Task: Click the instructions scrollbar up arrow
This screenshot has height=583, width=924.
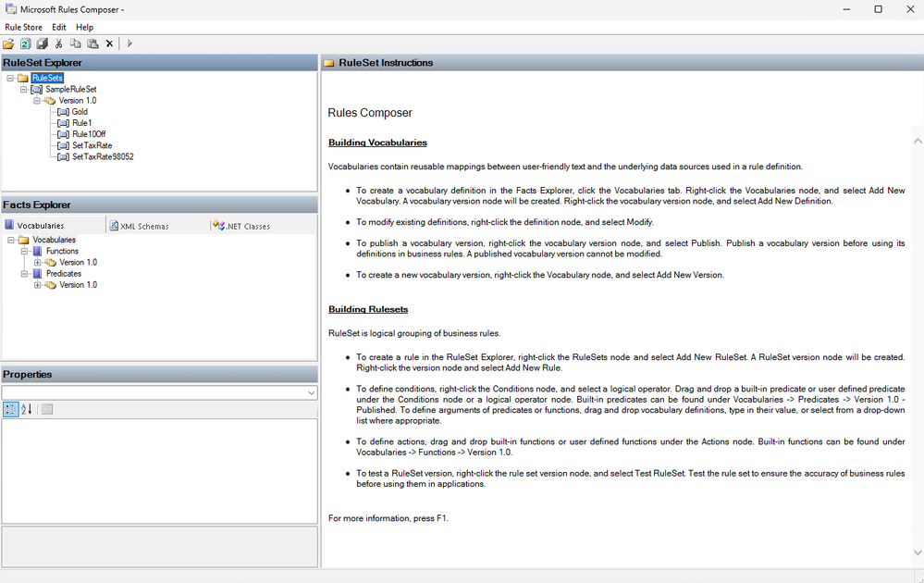Action: point(918,141)
